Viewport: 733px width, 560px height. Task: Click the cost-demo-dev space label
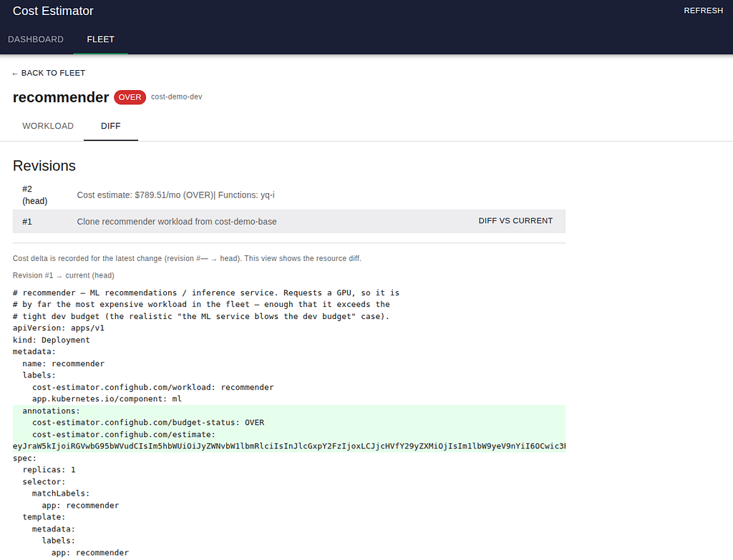coord(176,97)
